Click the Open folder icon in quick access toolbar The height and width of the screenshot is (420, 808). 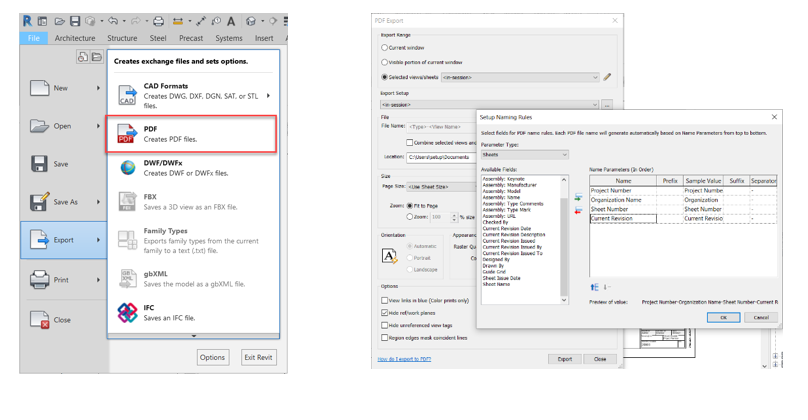tap(60, 21)
